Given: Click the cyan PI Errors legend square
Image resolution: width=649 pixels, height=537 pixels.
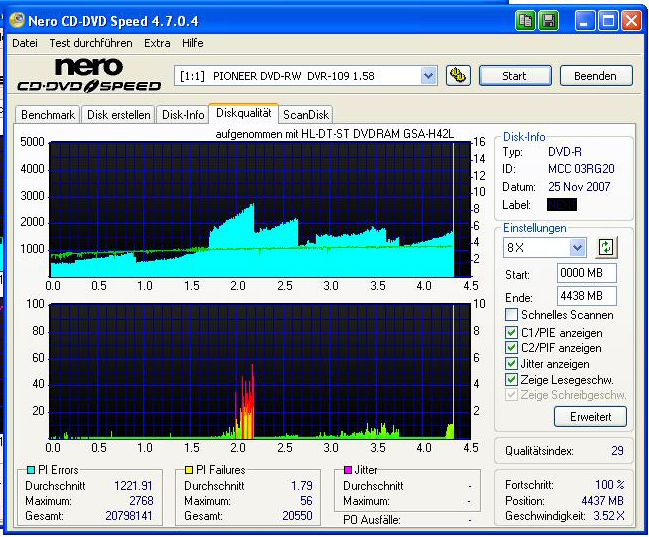Looking at the screenshot, I should (30, 469).
